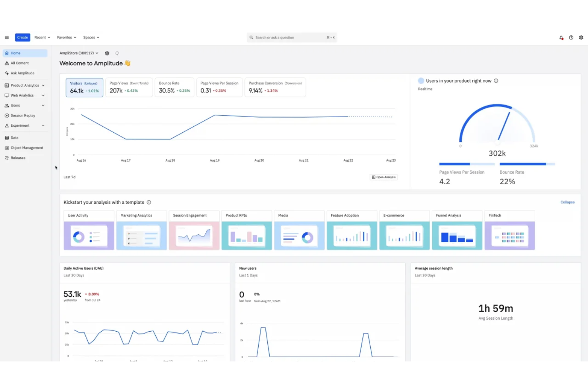588x392 pixels.
Task: Open the User Activity template
Action: [89, 230]
